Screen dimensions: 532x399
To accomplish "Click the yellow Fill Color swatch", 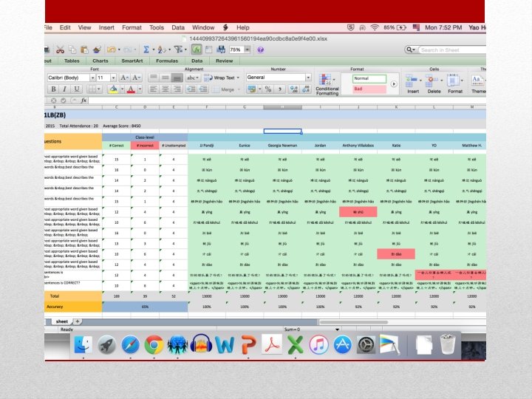I will (113, 89).
